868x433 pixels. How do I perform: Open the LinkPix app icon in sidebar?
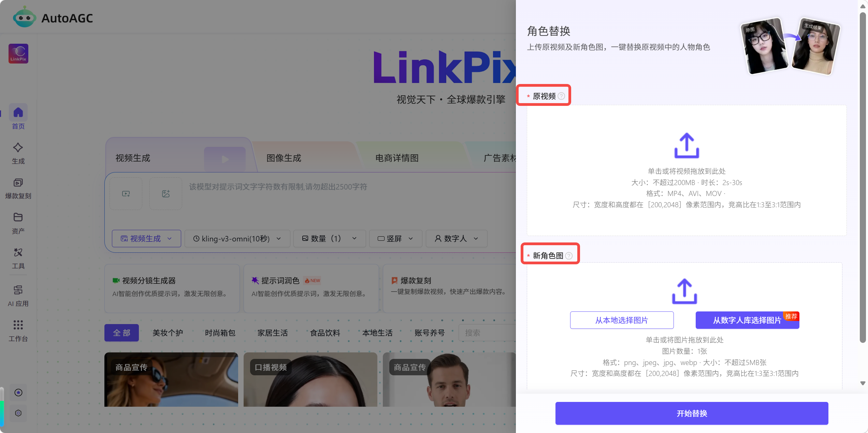tap(18, 53)
